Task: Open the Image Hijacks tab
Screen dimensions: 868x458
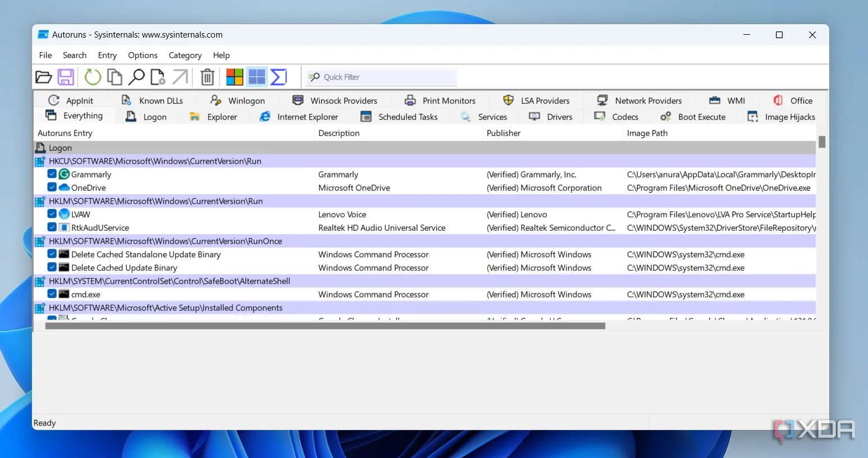Action: click(x=781, y=117)
